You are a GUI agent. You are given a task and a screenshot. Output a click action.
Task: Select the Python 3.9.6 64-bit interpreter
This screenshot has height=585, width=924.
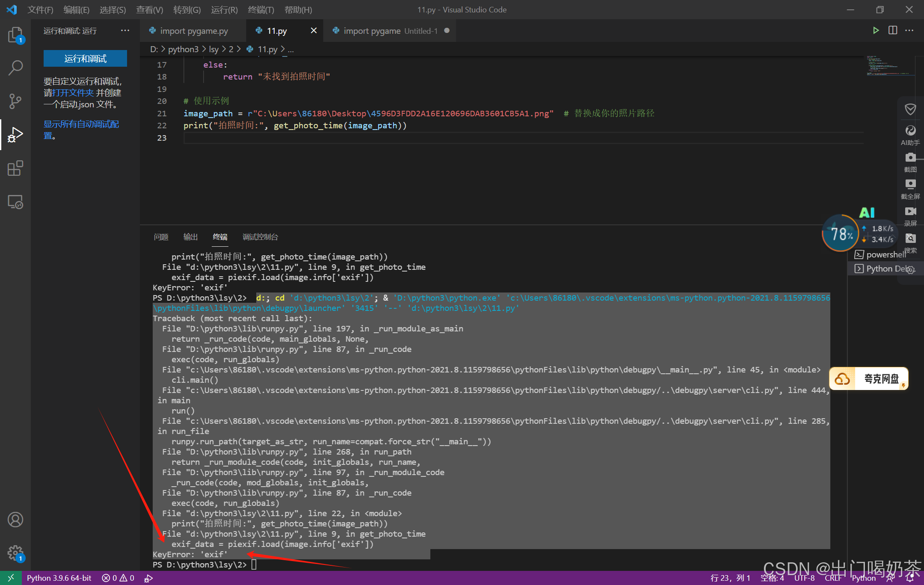pos(59,578)
